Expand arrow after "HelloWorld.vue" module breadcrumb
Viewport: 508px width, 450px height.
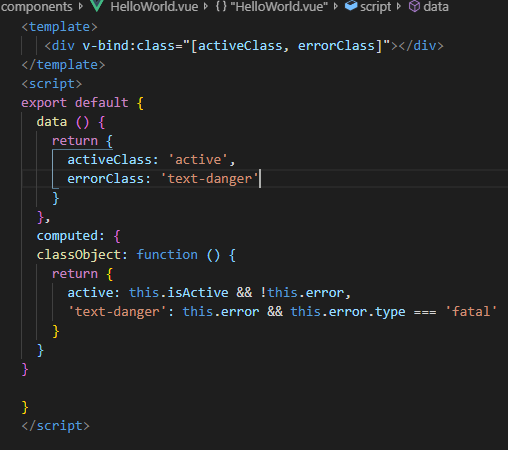pyautogui.click(x=336, y=6)
